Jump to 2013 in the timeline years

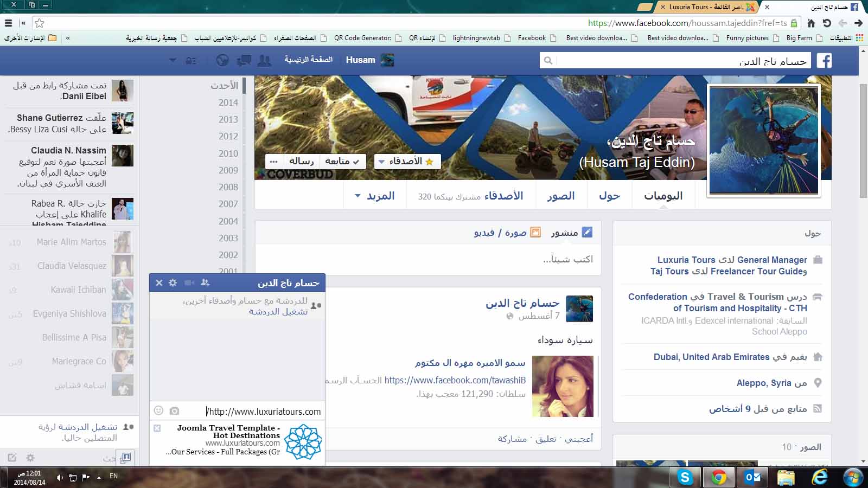228,119
